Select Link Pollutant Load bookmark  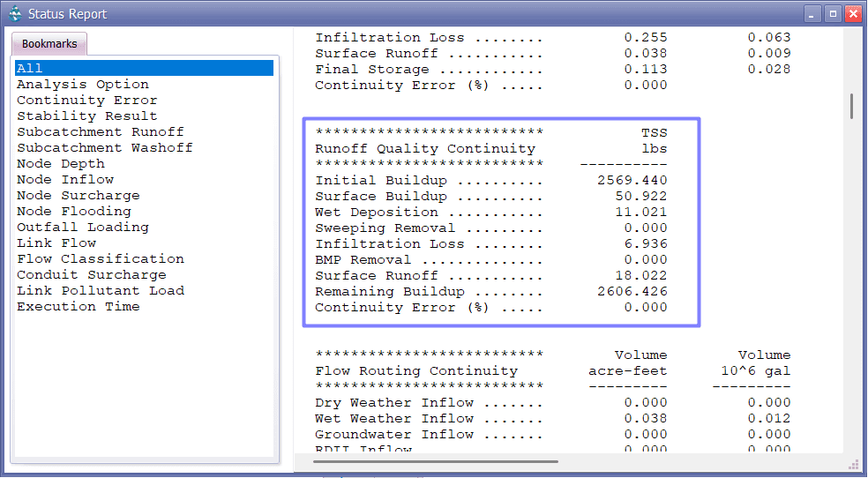pos(100,291)
